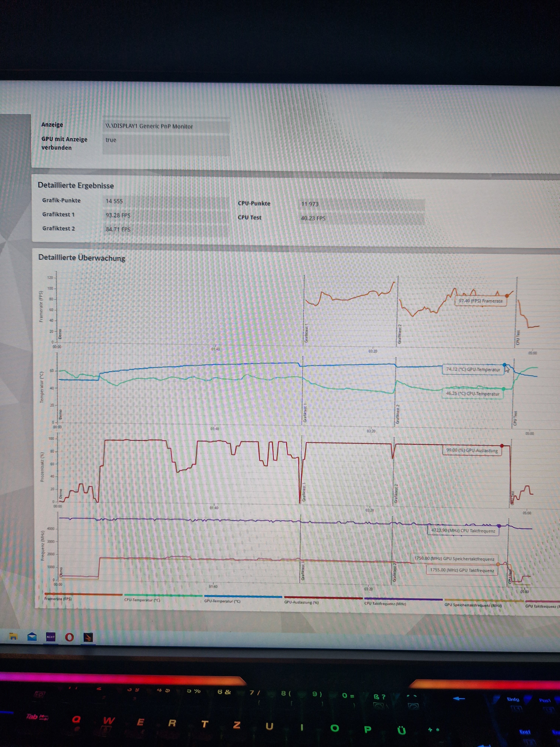Click the Detaillierte Überwachung heading

point(82,258)
